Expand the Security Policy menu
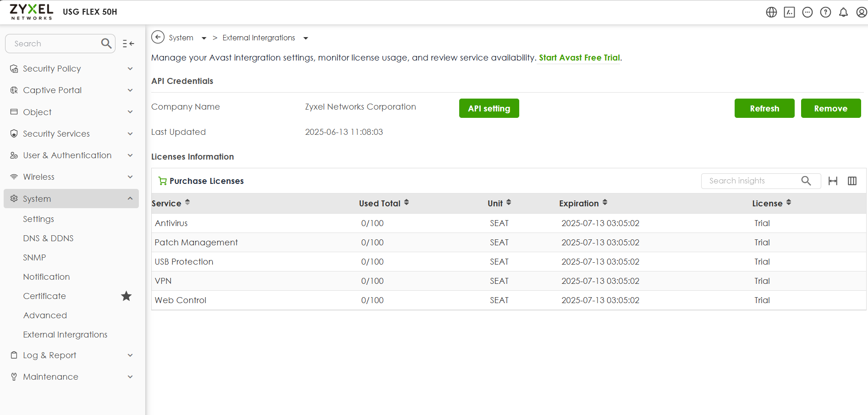The height and width of the screenshot is (415, 868). (x=71, y=69)
